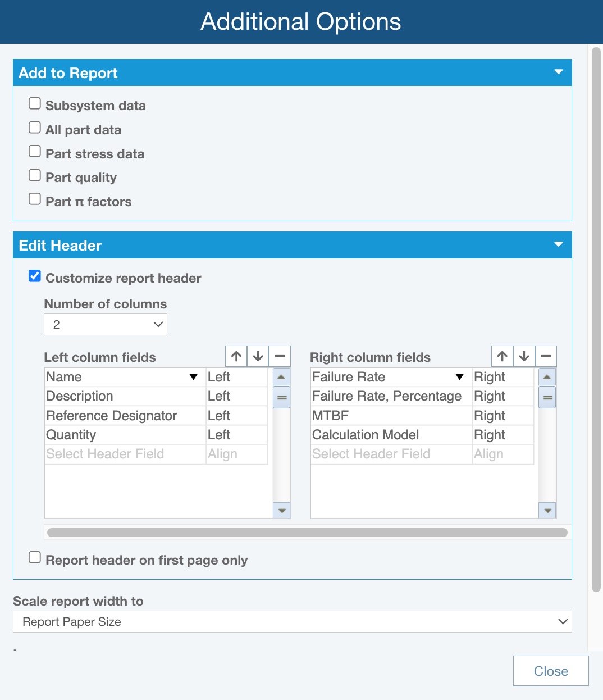Remove right column field with minus icon
This screenshot has height=700, width=603.
(x=546, y=356)
